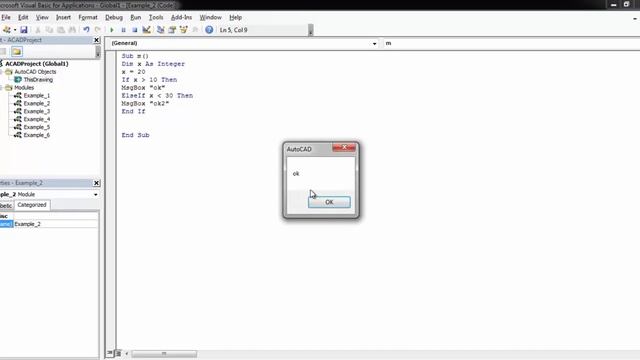The image size is (640, 360).
Task: Open the Run menu
Action: point(136,18)
